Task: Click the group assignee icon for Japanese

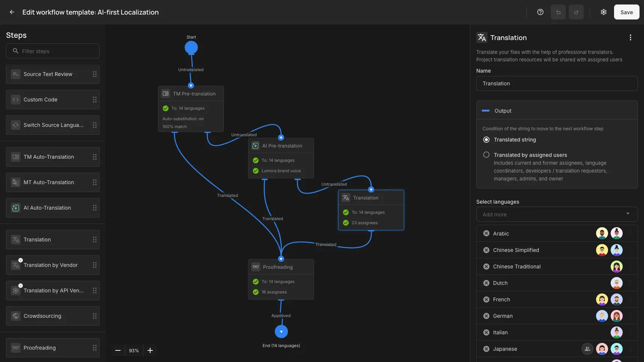Action: pos(587,349)
